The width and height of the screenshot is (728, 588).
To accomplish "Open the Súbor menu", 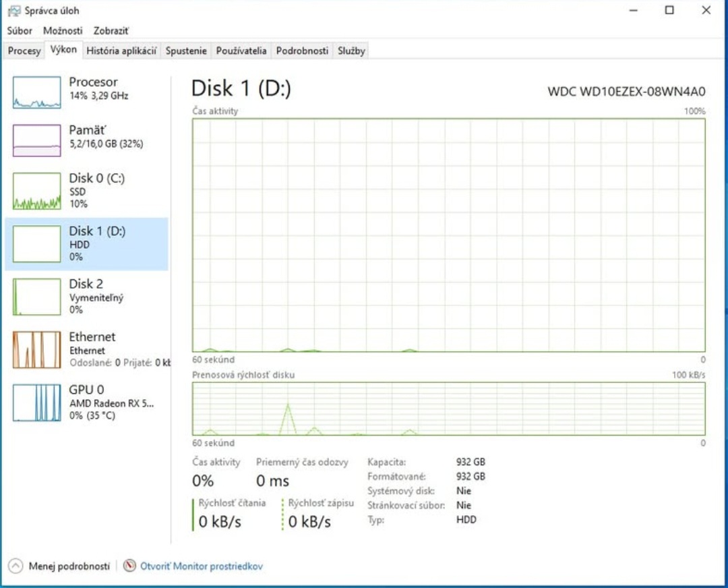I will 20,30.
